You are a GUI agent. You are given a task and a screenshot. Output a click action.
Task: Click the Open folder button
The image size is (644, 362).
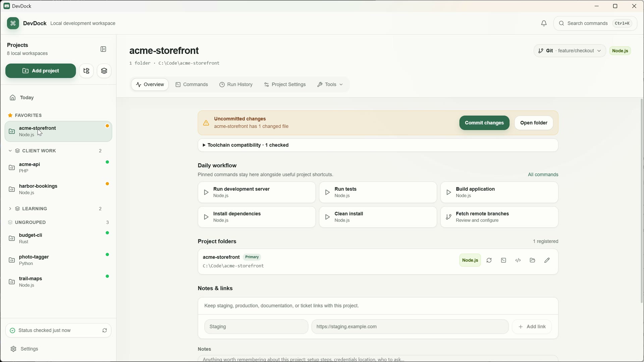click(x=534, y=123)
